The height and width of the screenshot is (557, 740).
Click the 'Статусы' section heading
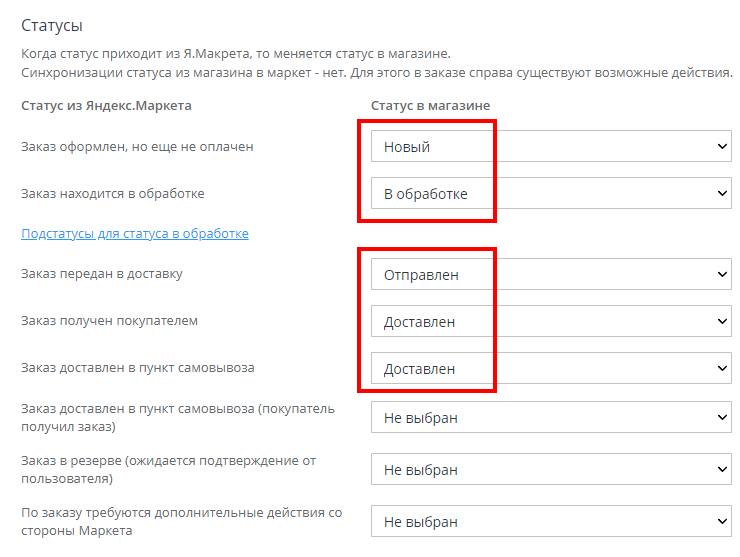(52, 24)
